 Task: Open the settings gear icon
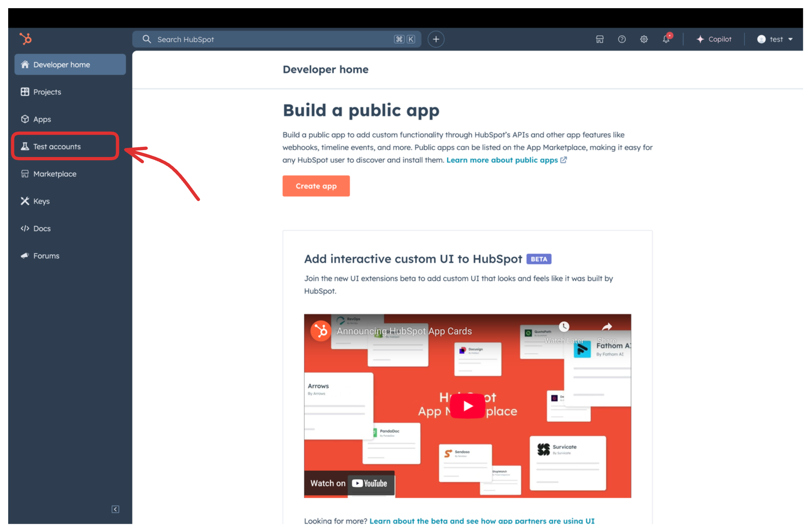click(644, 39)
